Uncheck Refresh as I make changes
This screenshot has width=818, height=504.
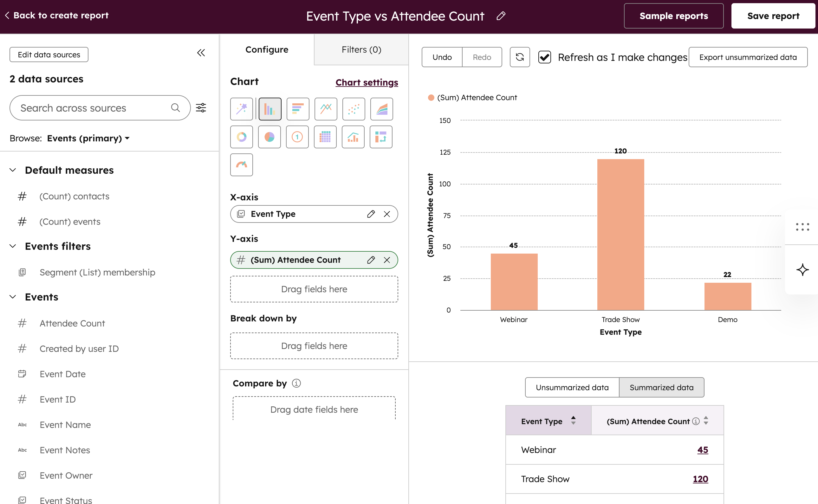[545, 57]
